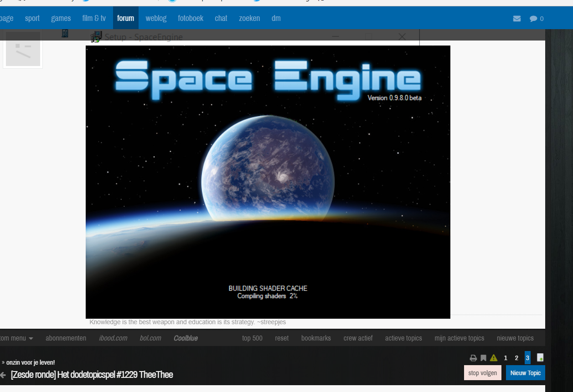Open the dm navigation tab

tap(276, 18)
